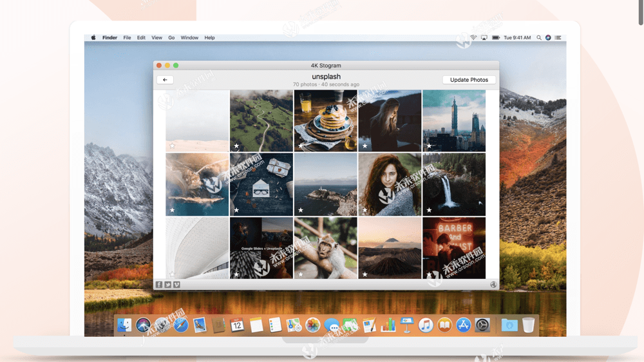Open Photos from the Dock
Viewport: 644px width, 362px height.
pyautogui.click(x=312, y=325)
